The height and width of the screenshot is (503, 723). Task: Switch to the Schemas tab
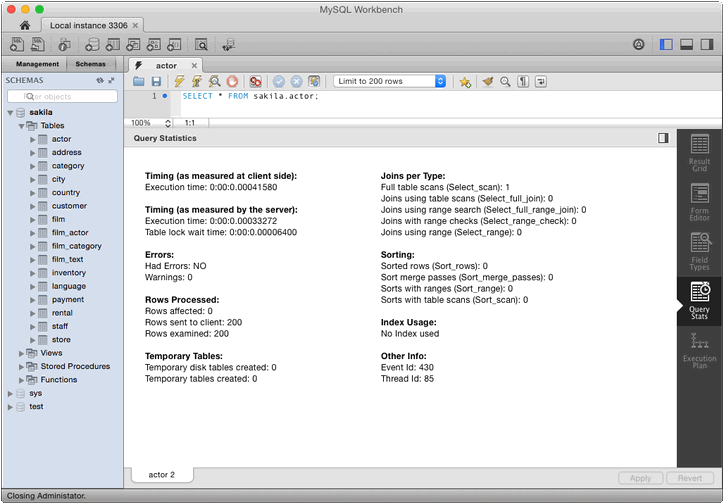click(x=90, y=64)
